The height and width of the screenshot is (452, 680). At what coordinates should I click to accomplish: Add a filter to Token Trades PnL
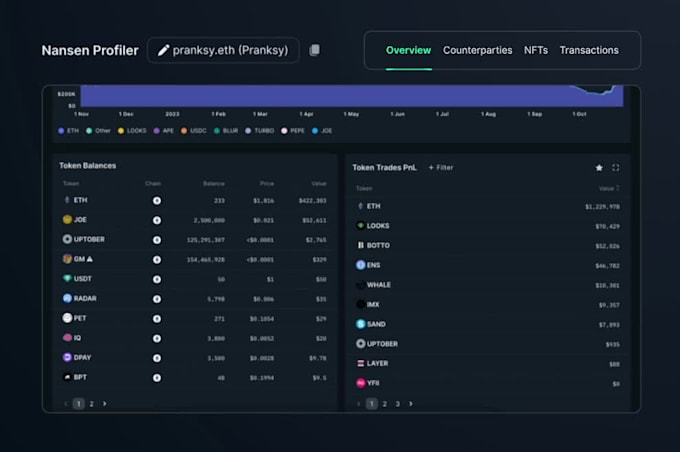(441, 167)
